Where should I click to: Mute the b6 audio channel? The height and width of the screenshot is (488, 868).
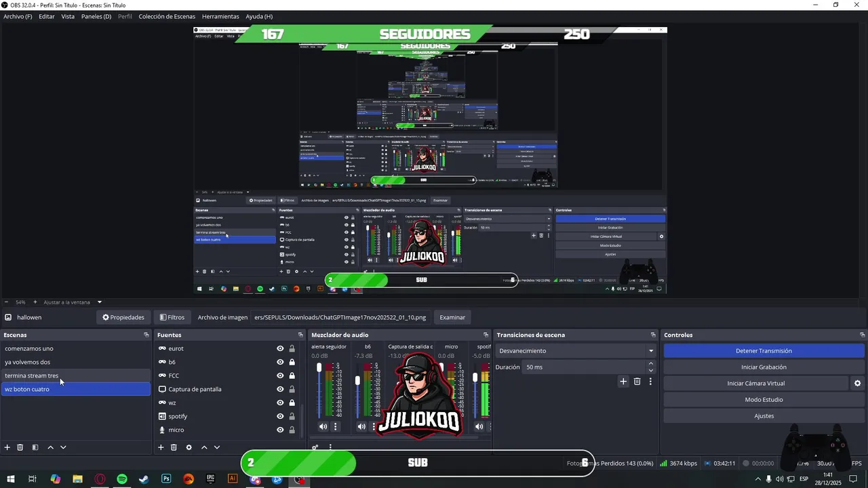[361, 427]
